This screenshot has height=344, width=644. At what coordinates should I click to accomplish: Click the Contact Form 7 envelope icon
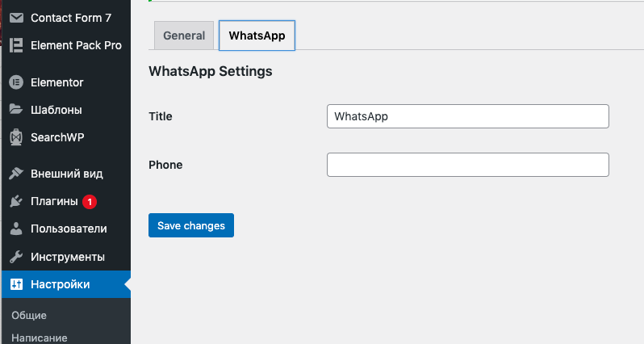(x=16, y=18)
